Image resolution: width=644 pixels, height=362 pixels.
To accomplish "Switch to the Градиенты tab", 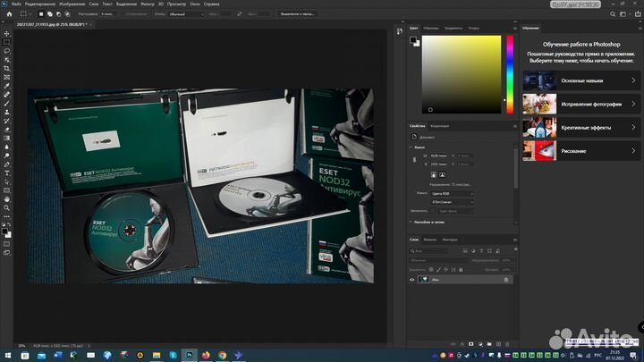I will (x=453, y=29).
